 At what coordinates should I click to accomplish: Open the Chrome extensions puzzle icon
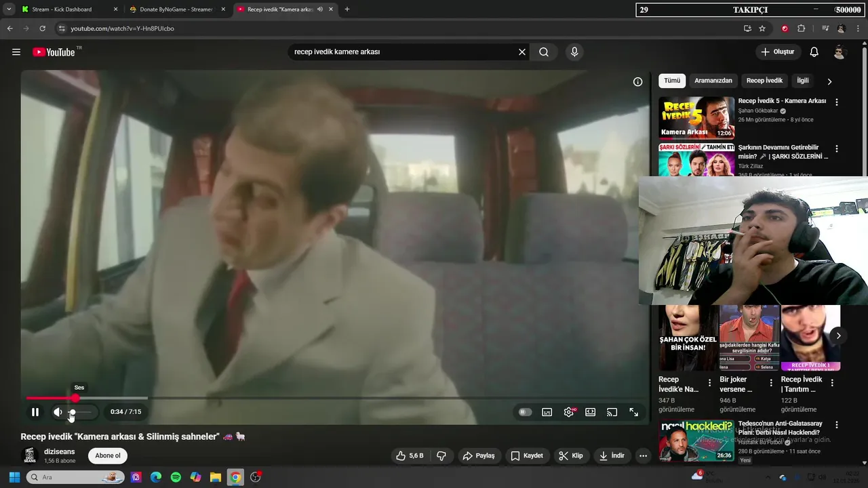click(802, 28)
